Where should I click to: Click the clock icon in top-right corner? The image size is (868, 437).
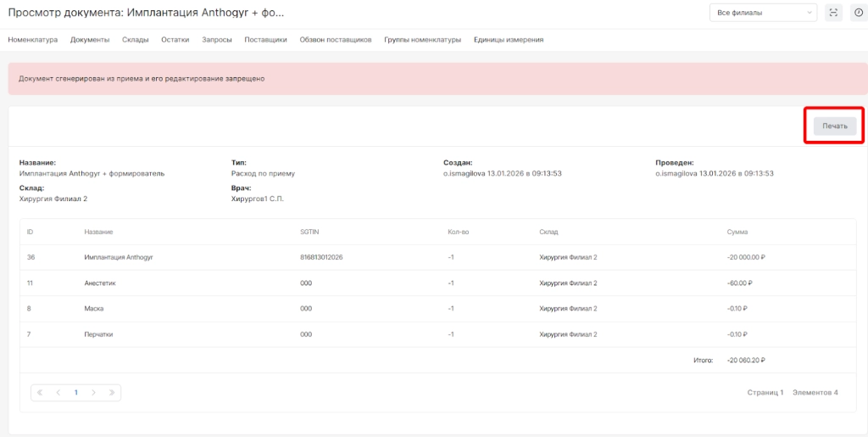pos(858,13)
